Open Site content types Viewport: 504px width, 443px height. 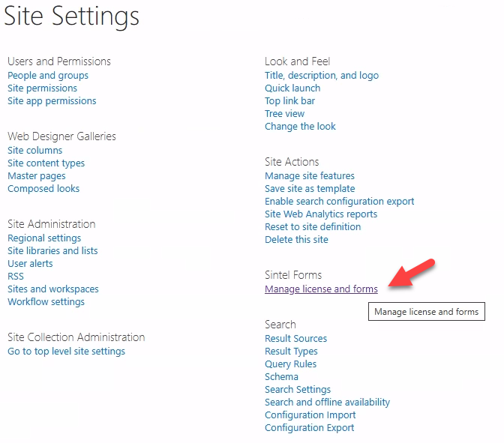(46, 163)
